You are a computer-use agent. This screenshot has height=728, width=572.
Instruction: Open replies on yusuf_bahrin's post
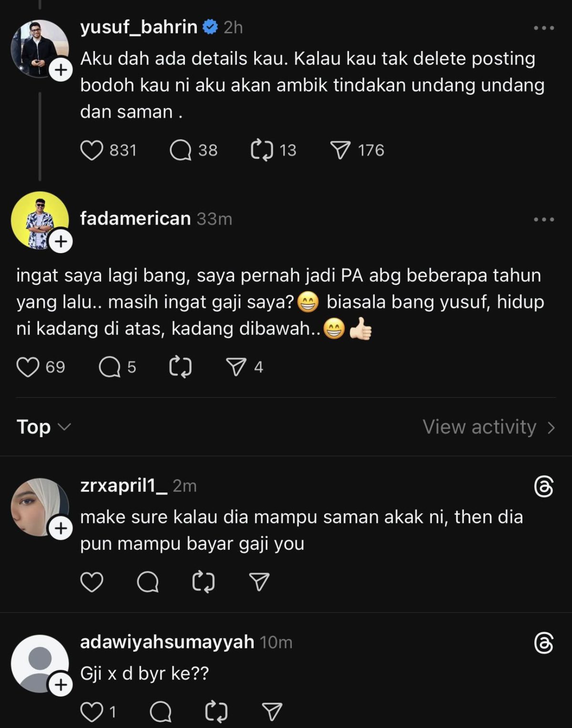(x=181, y=150)
